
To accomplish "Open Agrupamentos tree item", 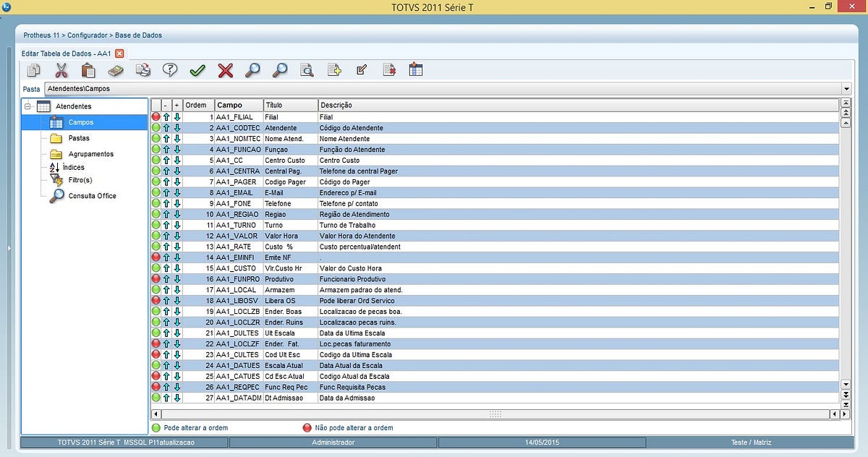I will (x=91, y=154).
